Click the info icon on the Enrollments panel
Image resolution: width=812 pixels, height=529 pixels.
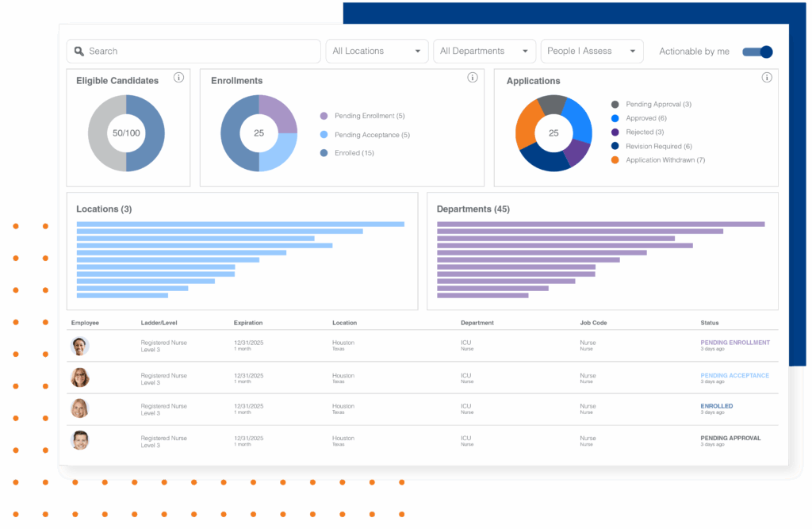click(x=473, y=78)
